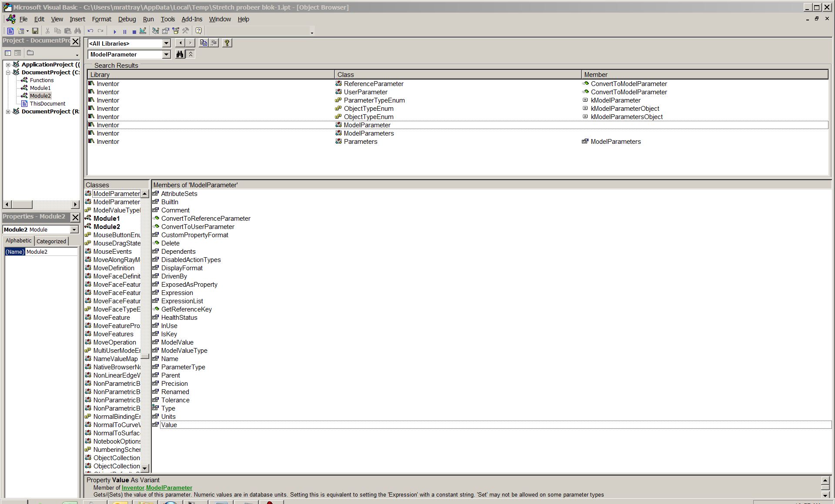Expand the ApplicationProject tree node
Screen dimensions: 835x504
(x=8, y=64)
